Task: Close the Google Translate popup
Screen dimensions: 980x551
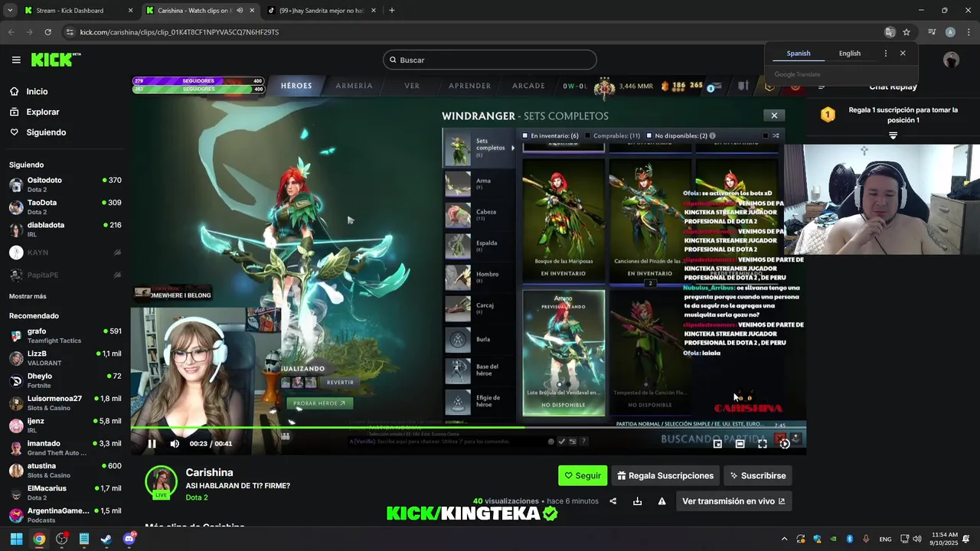Action: coord(903,54)
